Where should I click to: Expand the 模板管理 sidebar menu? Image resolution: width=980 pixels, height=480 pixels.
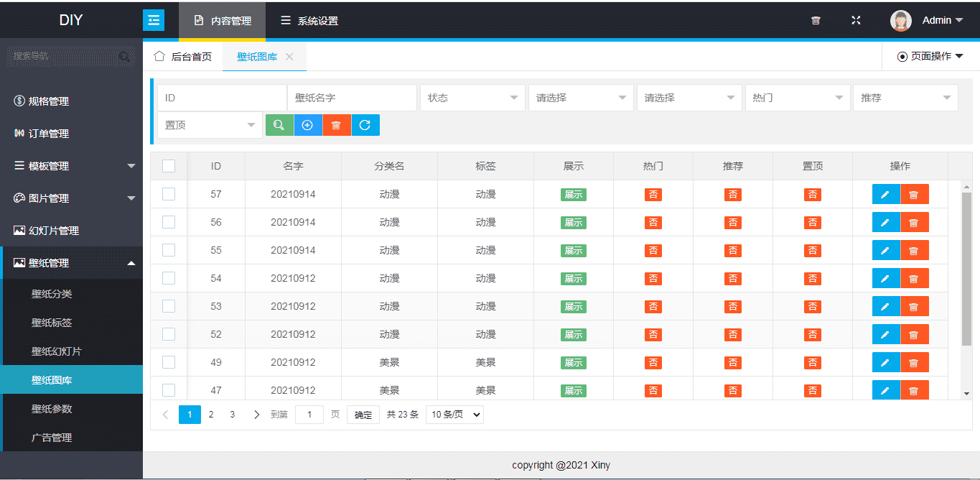(72, 166)
